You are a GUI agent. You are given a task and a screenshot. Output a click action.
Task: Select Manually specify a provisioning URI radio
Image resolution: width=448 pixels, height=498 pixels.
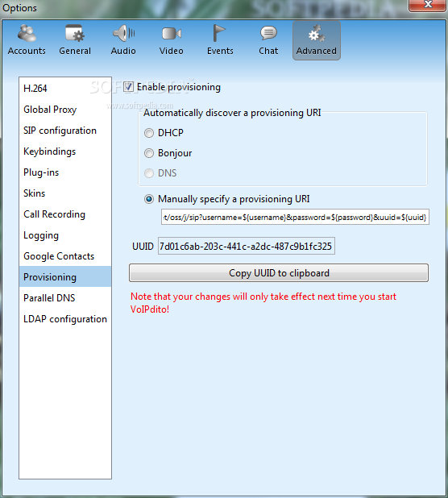tap(149, 199)
